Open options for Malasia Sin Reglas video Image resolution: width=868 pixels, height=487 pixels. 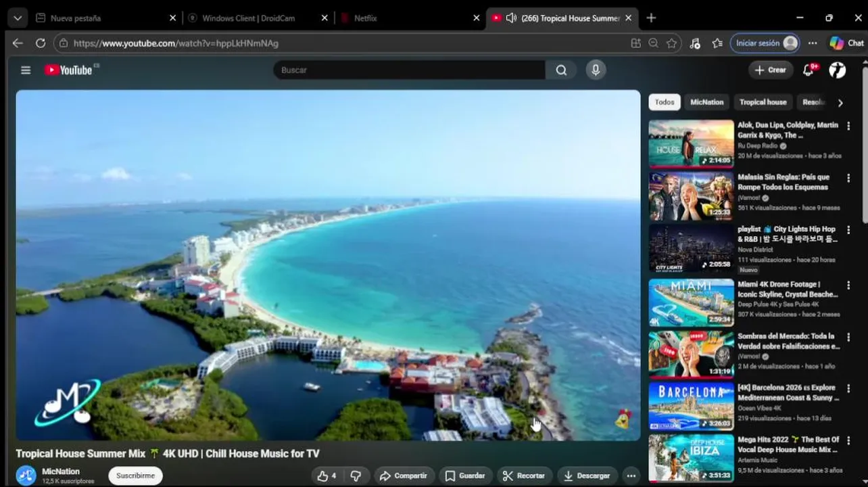tap(848, 178)
